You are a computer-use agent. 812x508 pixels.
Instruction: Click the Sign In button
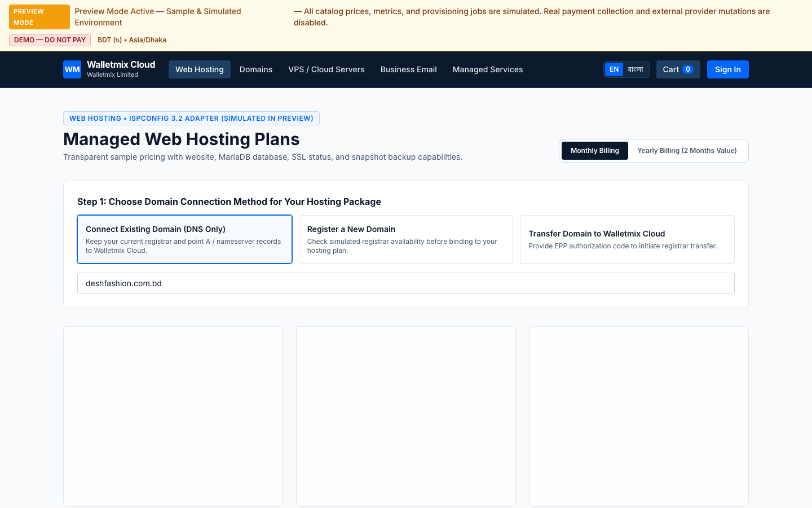pyautogui.click(x=728, y=69)
